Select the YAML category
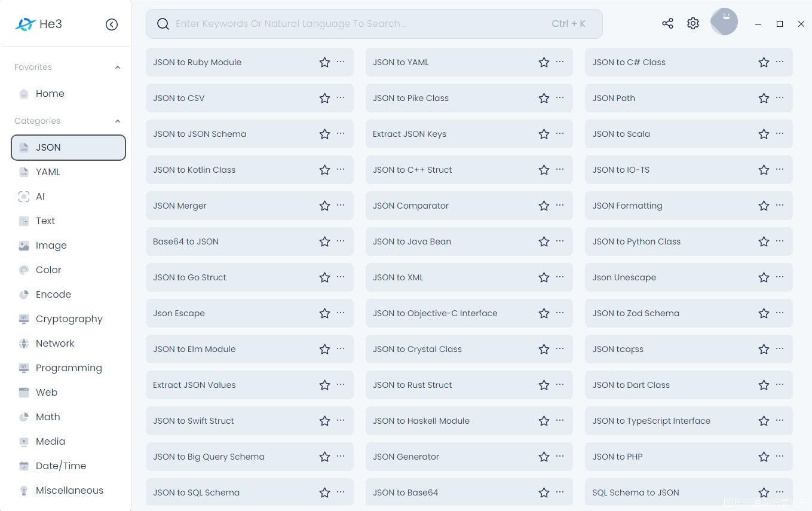The width and height of the screenshot is (812, 511). (68, 172)
